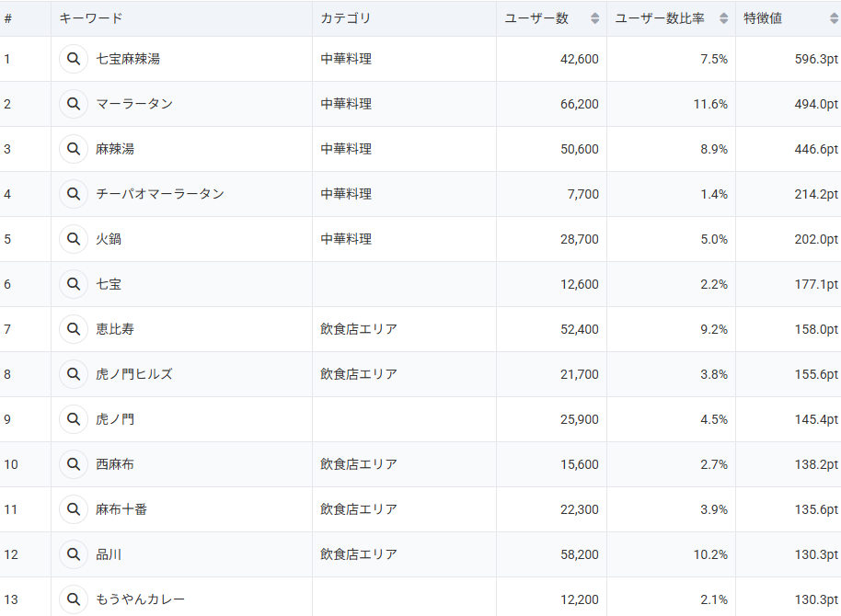Sort the table by ユーザー数 column

pos(594,18)
